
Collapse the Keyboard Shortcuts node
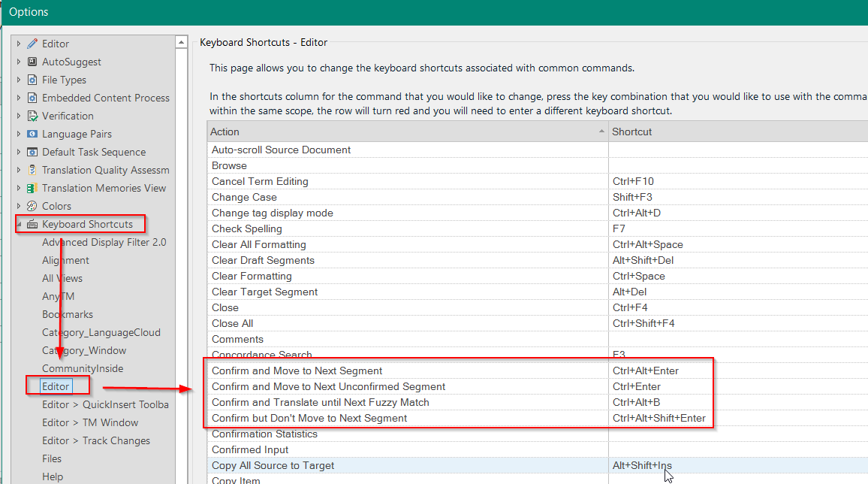click(x=19, y=224)
